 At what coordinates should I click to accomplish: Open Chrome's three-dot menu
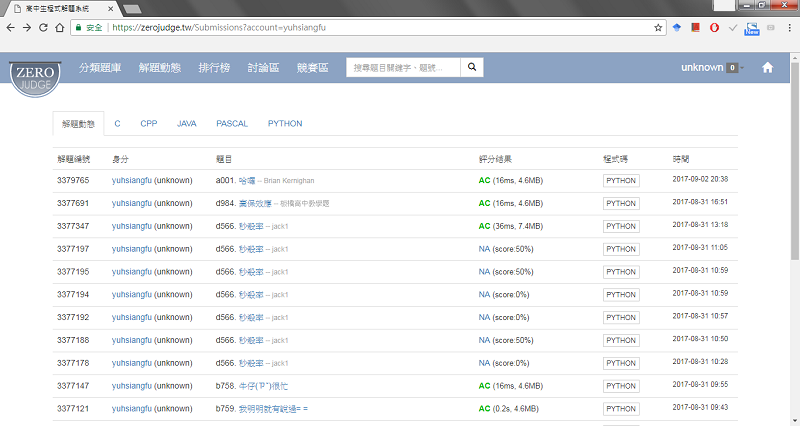pos(789,28)
